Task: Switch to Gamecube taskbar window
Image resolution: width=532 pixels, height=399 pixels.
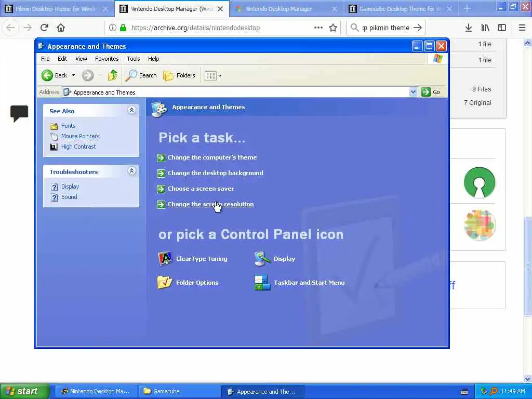Action: point(179,392)
